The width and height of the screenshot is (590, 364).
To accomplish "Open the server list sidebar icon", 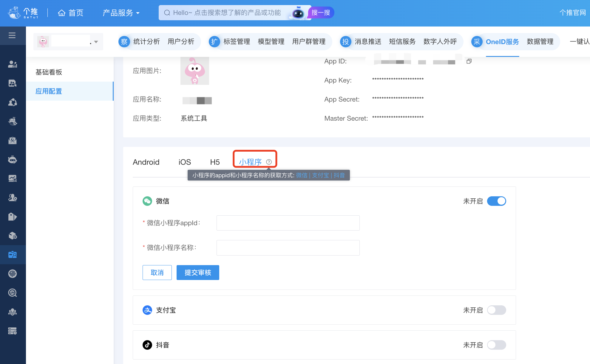I will tap(13, 331).
